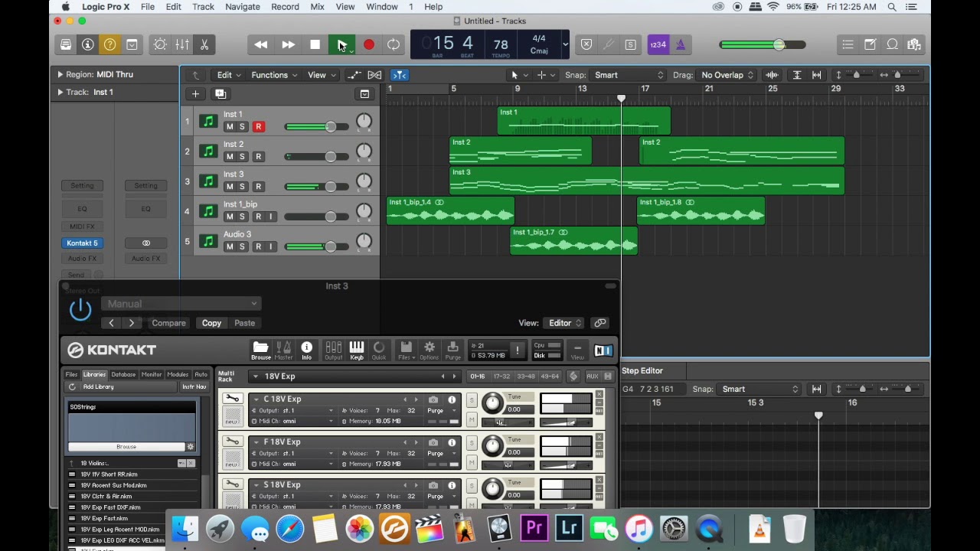Toggle the count-in 1234 button
Screen dimensions: 980x551
pos(658,44)
